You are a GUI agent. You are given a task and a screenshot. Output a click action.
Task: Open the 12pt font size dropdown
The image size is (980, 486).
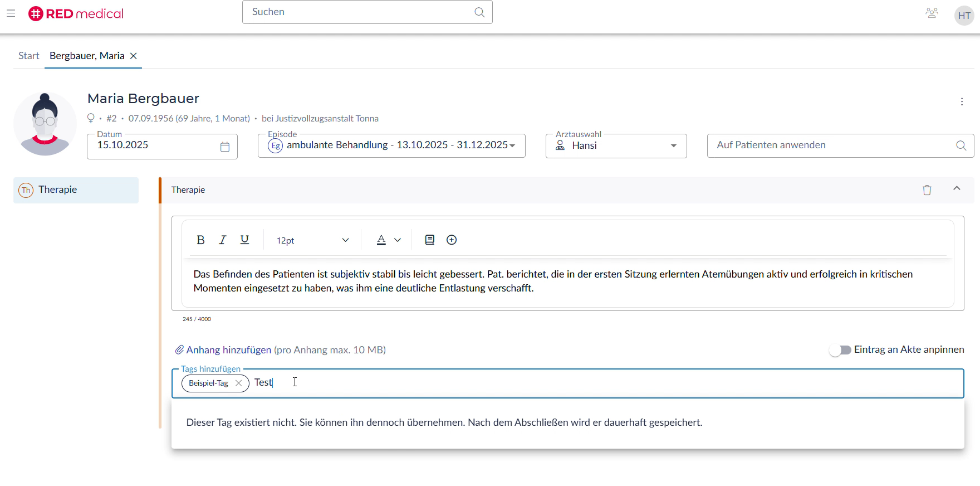coord(312,240)
